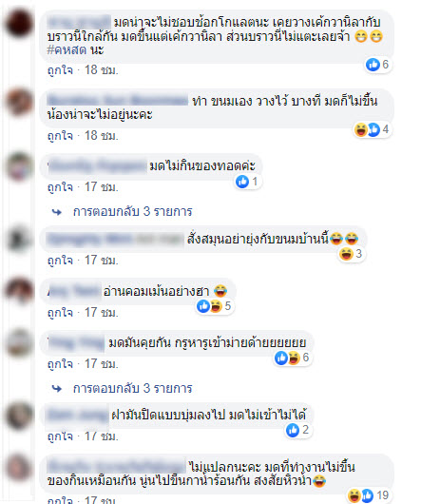Open the like count of 2 on the ฝามันปิด comment

[297, 430]
